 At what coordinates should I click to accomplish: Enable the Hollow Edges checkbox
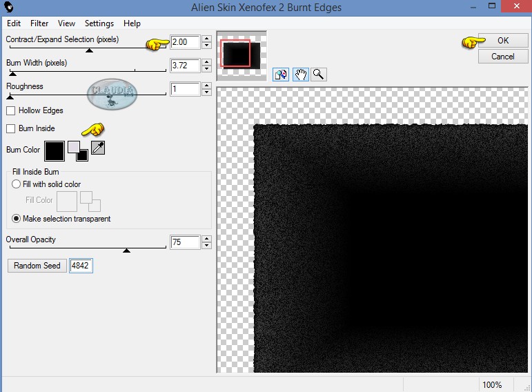click(x=11, y=110)
